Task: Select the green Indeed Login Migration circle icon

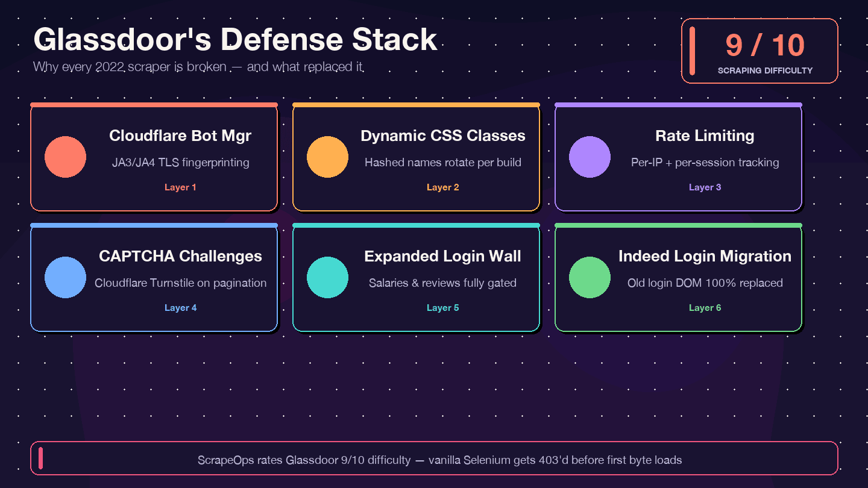Action: click(x=590, y=277)
